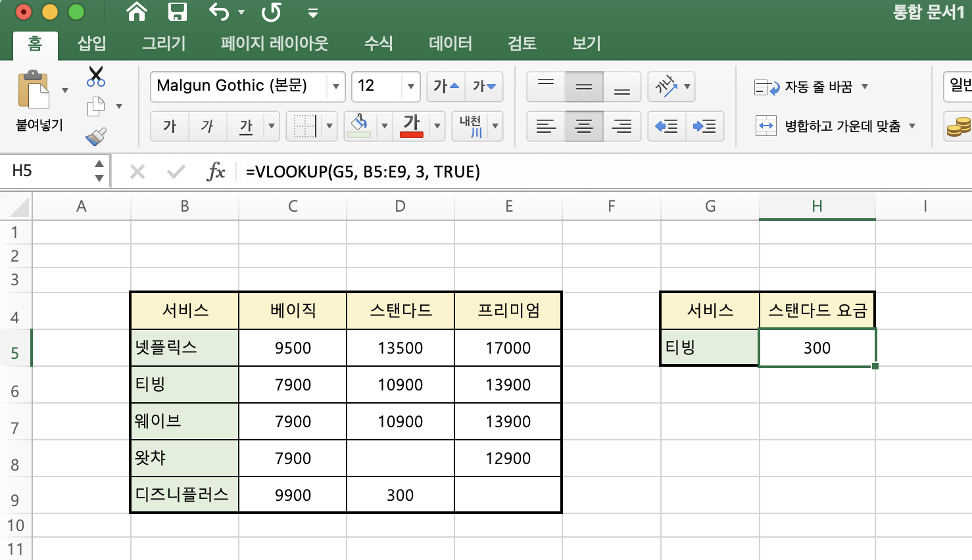Align text to top of cell
972x560 pixels.
[x=546, y=86]
